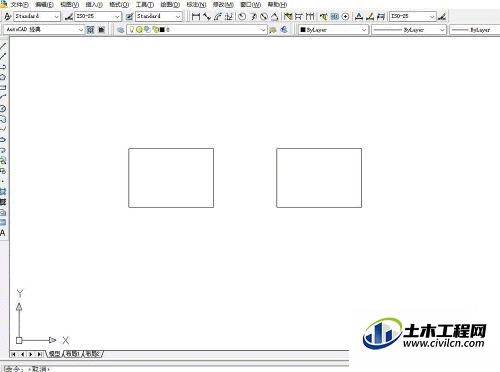Select the Continue dimension tool
The height and width of the screenshot is (372, 500).
coord(310,16)
